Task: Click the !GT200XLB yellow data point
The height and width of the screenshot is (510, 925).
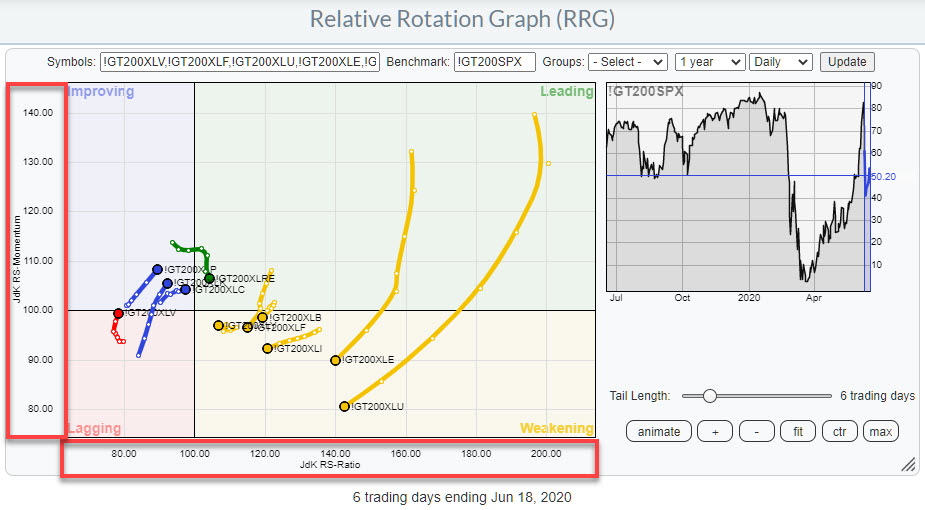Action: pos(263,317)
